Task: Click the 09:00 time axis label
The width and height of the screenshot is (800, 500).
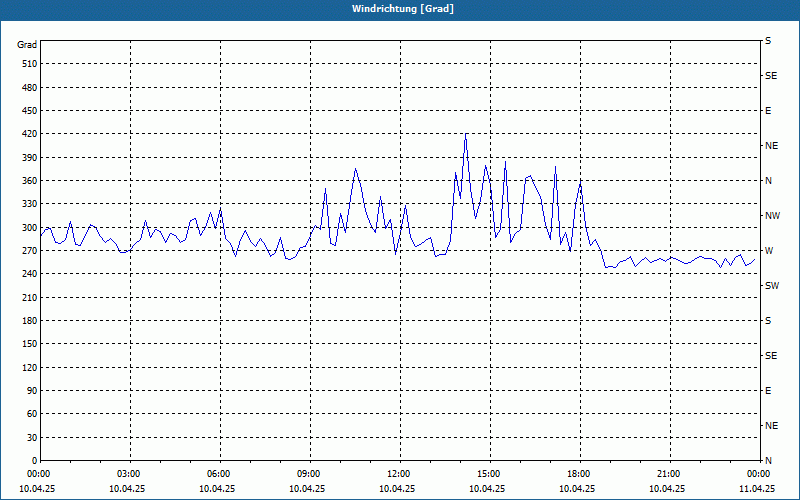Action: point(310,474)
